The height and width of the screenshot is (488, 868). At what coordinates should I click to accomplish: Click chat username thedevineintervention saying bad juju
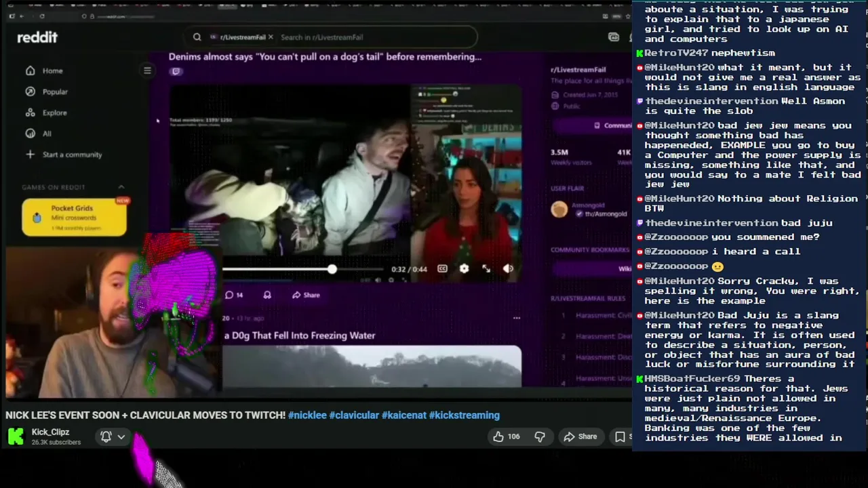pos(711,223)
